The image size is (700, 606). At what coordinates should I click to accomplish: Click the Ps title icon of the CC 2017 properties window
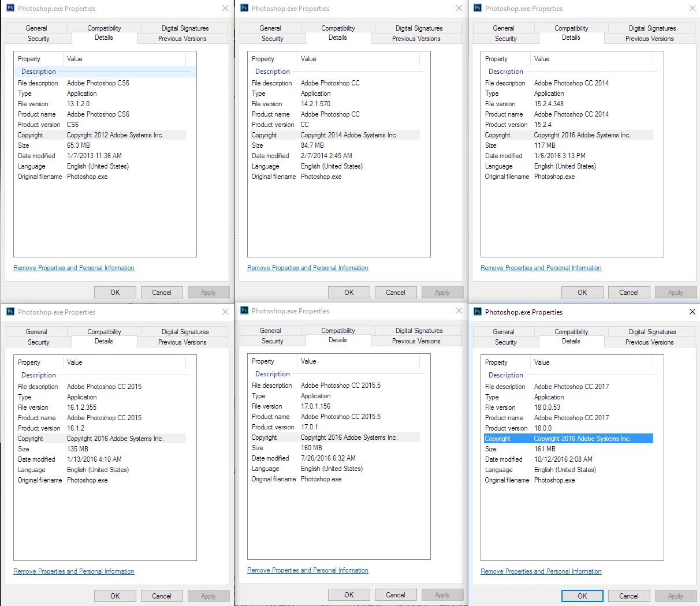point(478,312)
